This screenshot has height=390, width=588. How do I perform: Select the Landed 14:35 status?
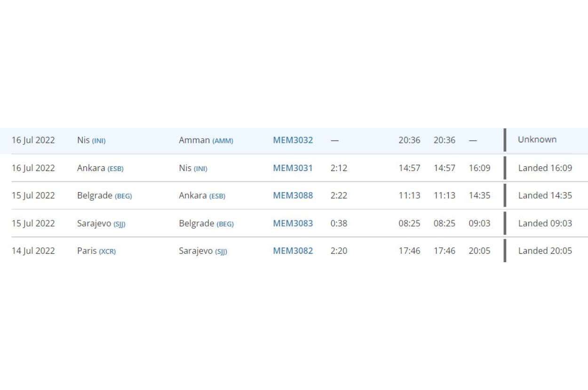tap(545, 195)
